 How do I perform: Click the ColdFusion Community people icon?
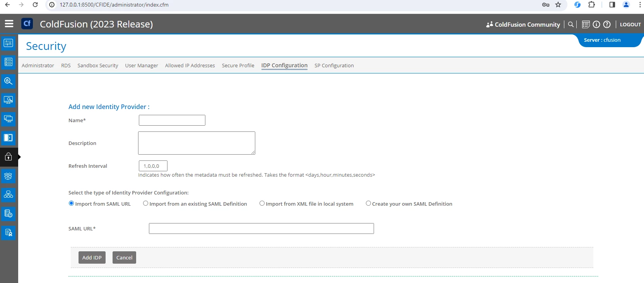pyautogui.click(x=490, y=24)
